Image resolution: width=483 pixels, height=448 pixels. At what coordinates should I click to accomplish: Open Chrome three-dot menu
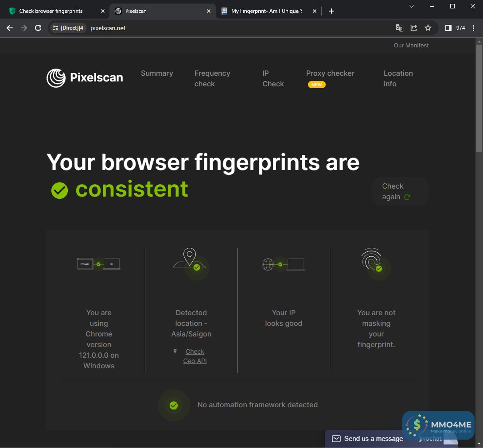pos(473,28)
